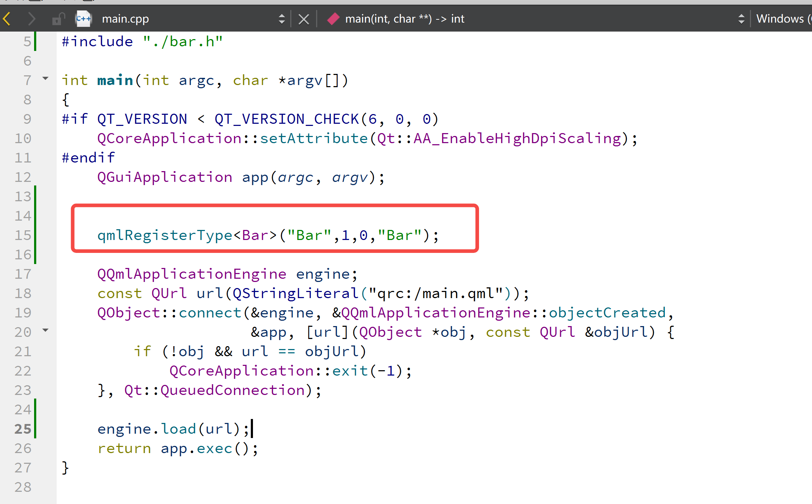Click the QQmlApplicationEngine type on line 17
The width and height of the screenshot is (812, 504).
(192, 274)
